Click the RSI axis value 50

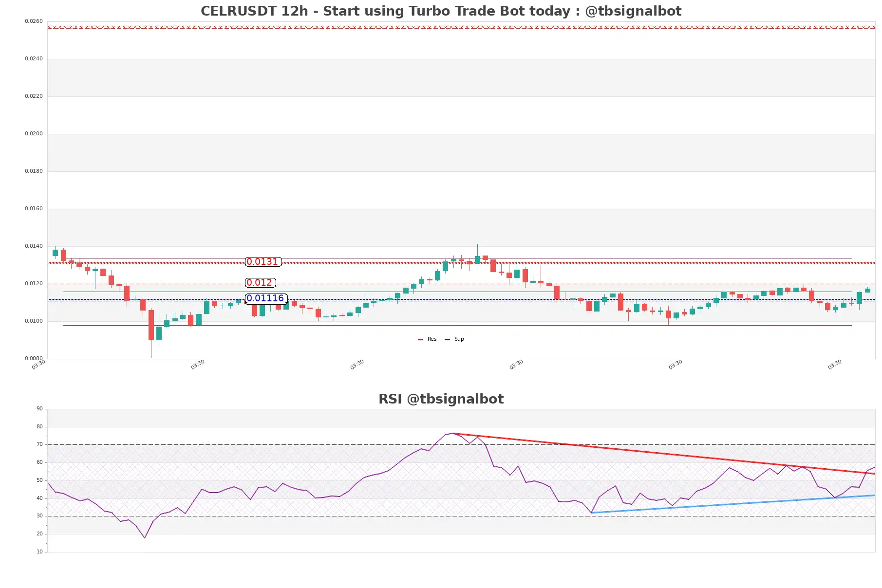tap(39, 480)
